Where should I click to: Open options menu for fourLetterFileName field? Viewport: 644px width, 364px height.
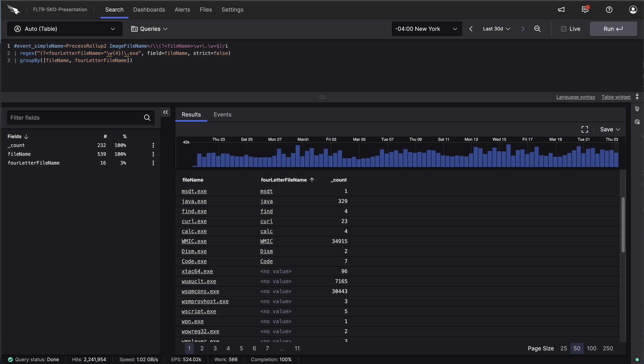tap(153, 163)
